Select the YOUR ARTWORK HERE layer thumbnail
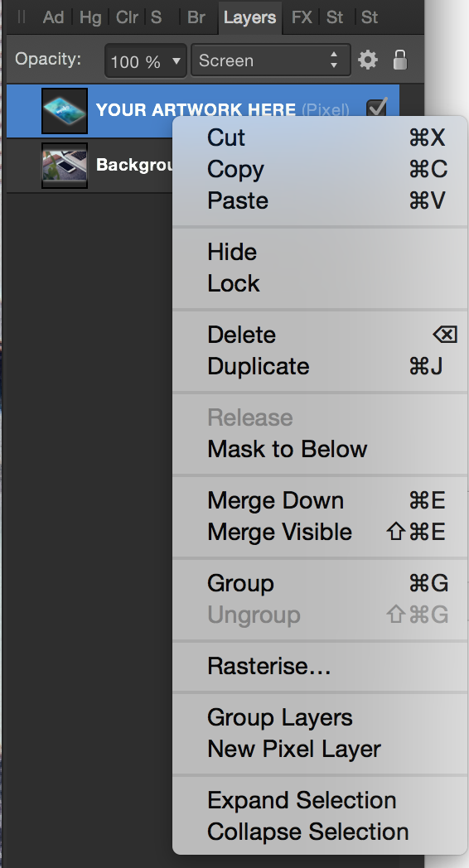The height and width of the screenshot is (868, 469). [65, 111]
